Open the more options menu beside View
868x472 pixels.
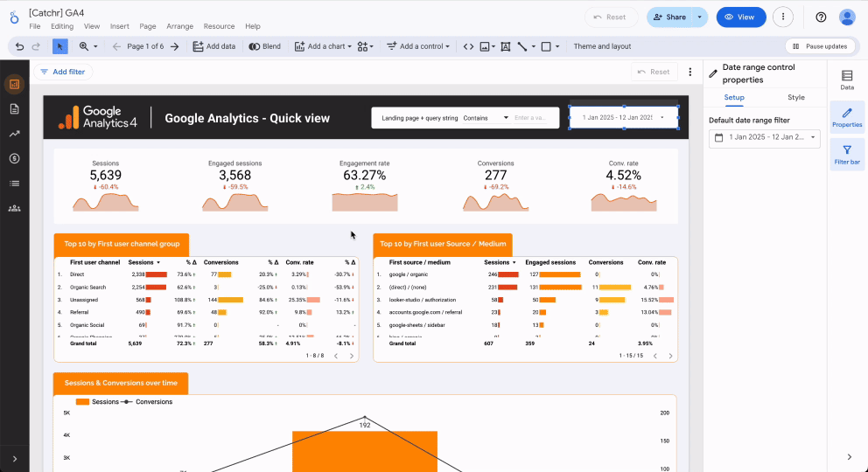(783, 17)
